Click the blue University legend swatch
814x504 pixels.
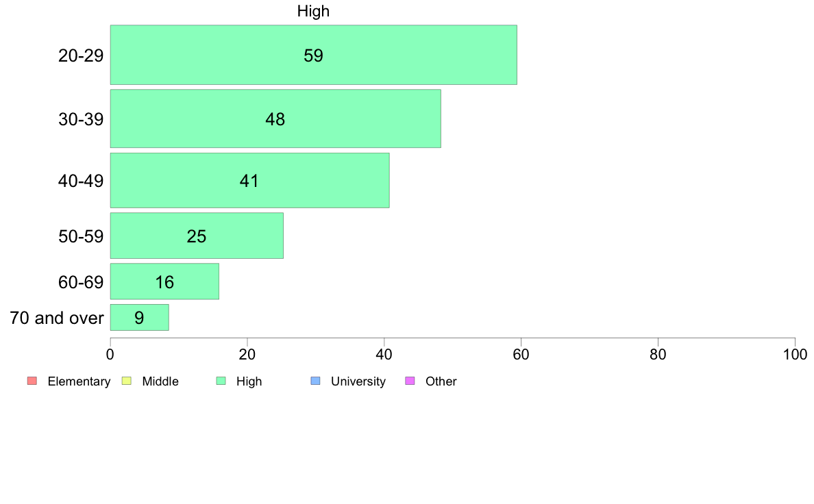[315, 381]
